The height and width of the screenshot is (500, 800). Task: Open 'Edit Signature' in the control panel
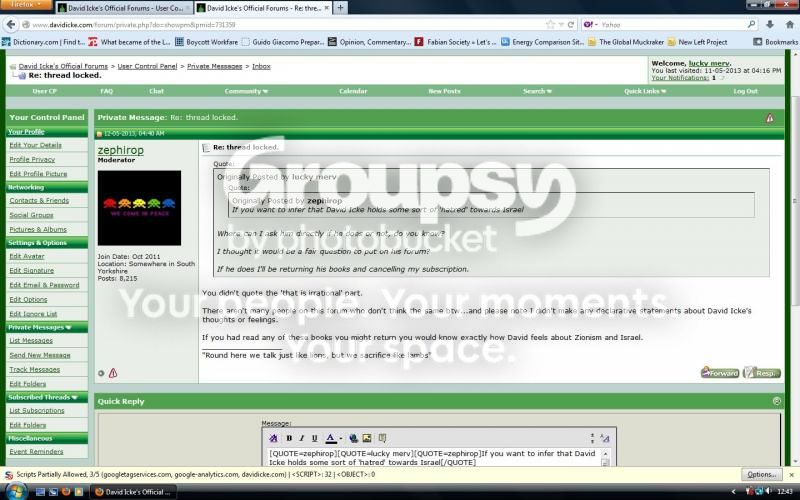tap(32, 270)
